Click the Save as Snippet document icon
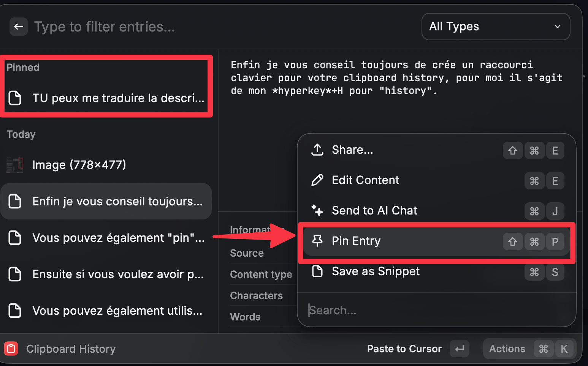The height and width of the screenshot is (366, 588). 317,271
